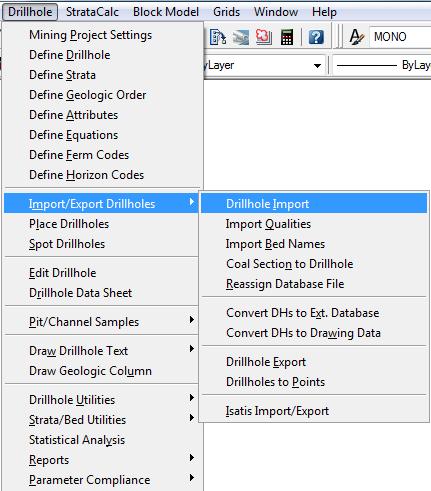Select Define Strata

click(102, 75)
